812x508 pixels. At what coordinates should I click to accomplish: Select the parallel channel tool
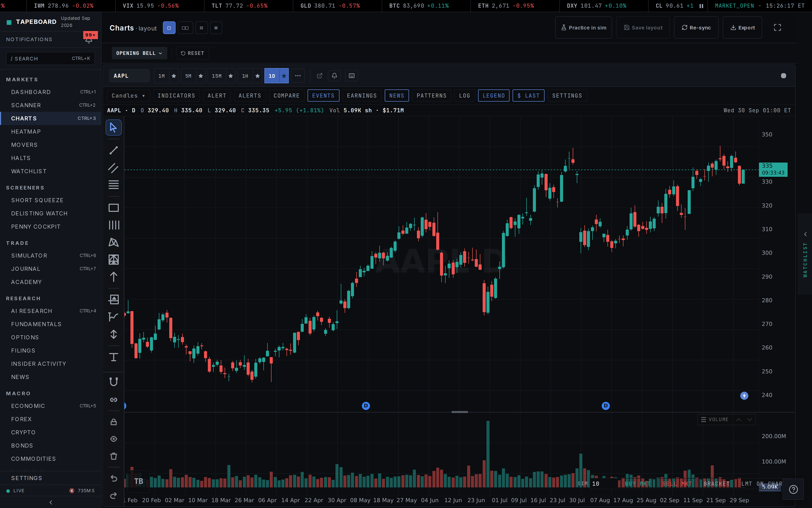click(113, 168)
